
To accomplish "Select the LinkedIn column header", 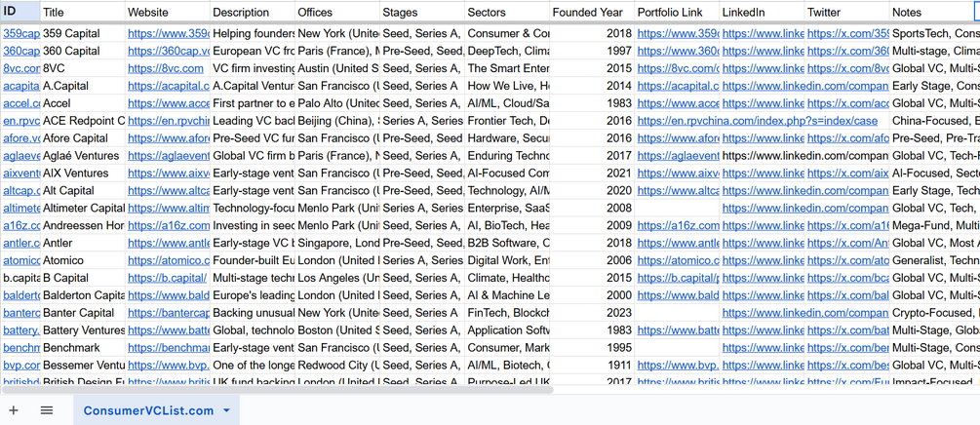I will pos(763,12).
